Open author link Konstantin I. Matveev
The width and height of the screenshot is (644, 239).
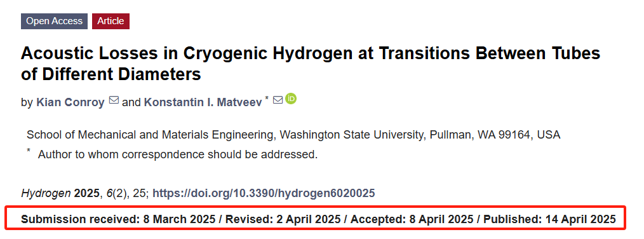(x=203, y=102)
